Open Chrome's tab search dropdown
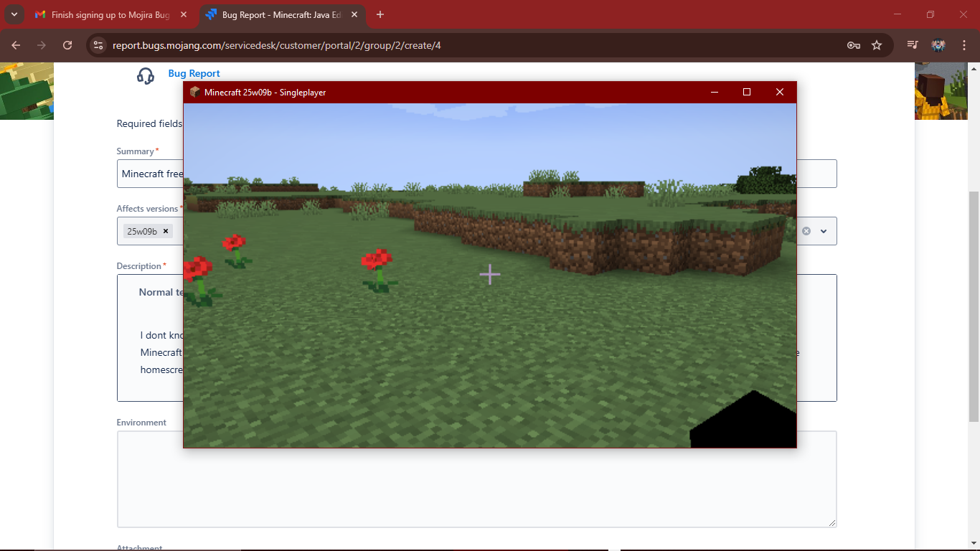Screen dimensions: 980x551 pos(14,14)
